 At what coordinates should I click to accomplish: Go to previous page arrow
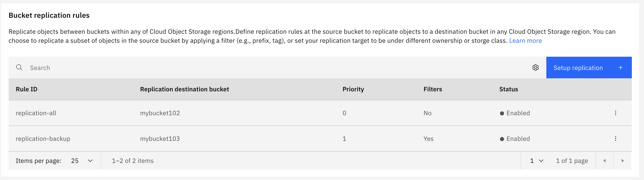click(x=604, y=161)
